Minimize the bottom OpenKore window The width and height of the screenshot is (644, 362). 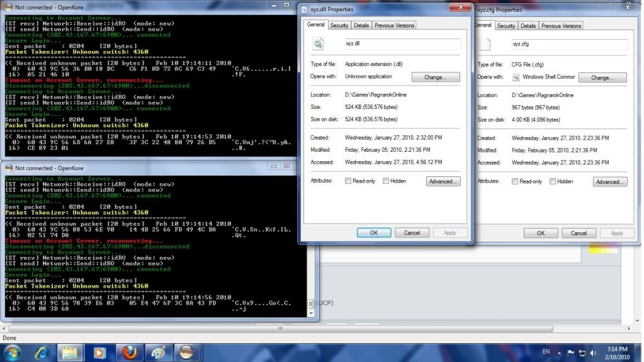(x=274, y=166)
